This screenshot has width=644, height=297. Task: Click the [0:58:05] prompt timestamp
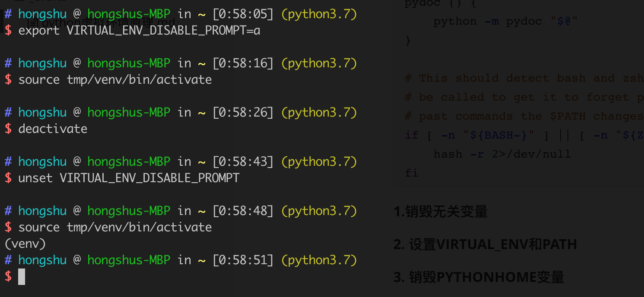pos(243,14)
